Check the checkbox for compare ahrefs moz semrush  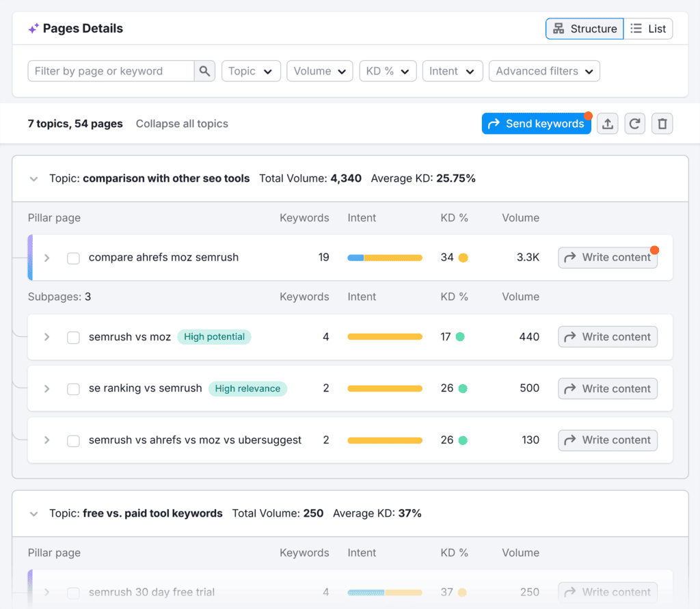pyautogui.click(x=73, y=258)
